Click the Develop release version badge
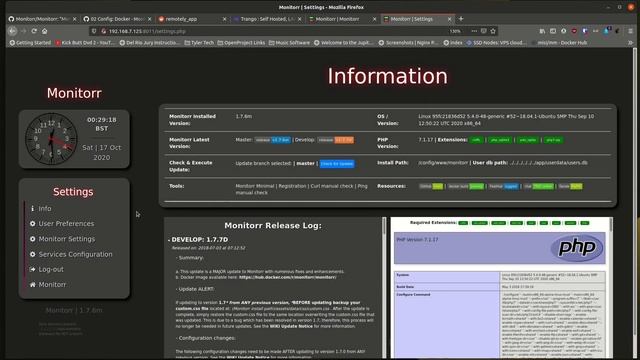This screenshot has height=360, width=640. (x=336, y=140)
